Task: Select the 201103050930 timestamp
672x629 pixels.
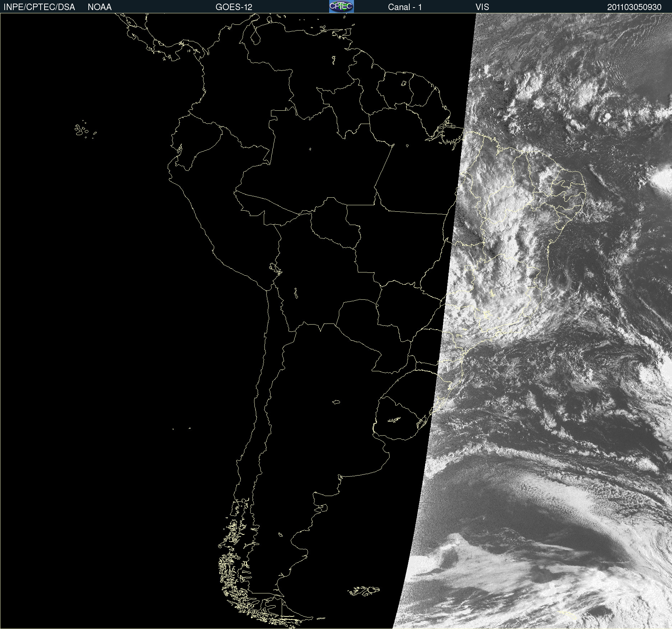Action: (x=634, y=7)
